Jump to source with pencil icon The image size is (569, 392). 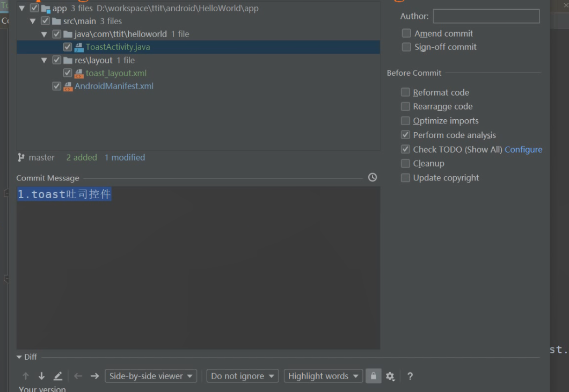[57, 376]
